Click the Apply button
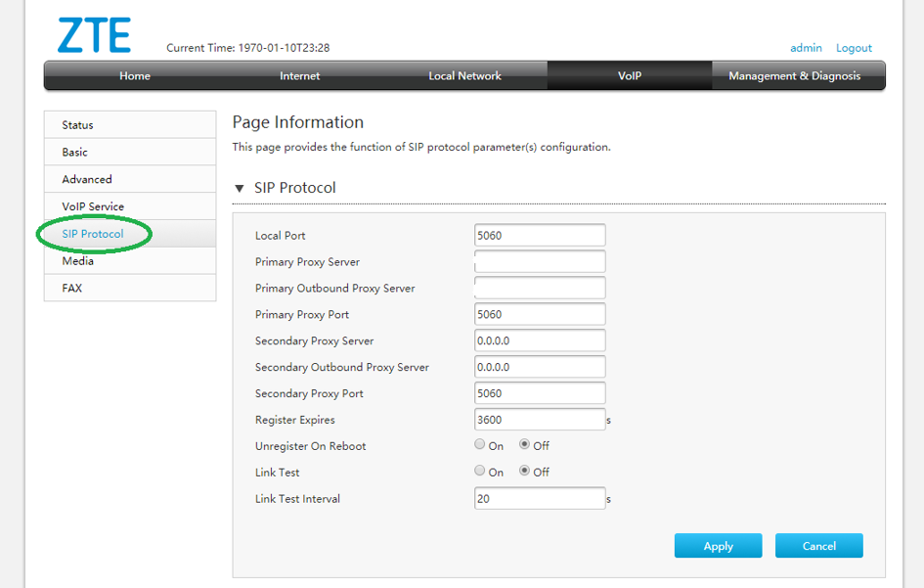Image resolution: width=924 pixels, height=588 pixels. [718, 545]
